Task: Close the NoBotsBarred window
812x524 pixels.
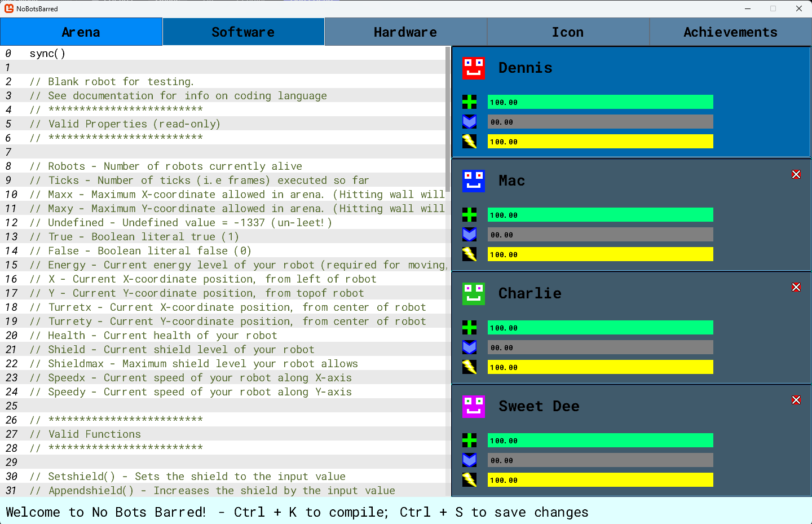Action: (799, 8)
